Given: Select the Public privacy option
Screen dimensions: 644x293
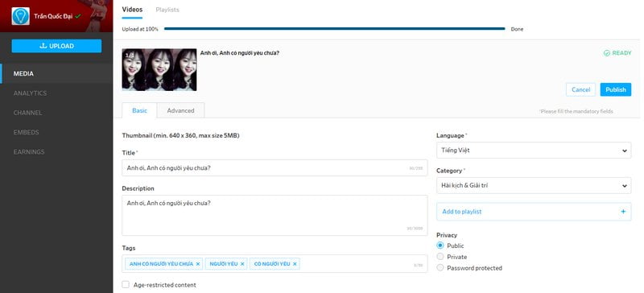Looking at the screenshot, I should click(440, 246).
